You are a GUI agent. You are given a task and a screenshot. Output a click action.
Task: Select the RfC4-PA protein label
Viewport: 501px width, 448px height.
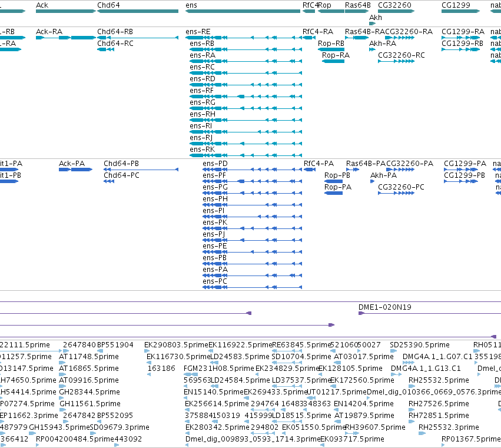[x=318, y=164]
